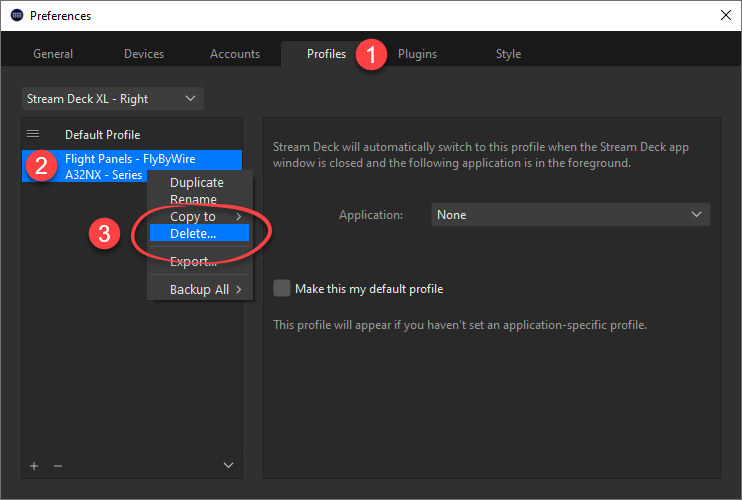The image size is (742, 500).
Task: Remove the profile with the minus icon
Action: tap(58, 466)
